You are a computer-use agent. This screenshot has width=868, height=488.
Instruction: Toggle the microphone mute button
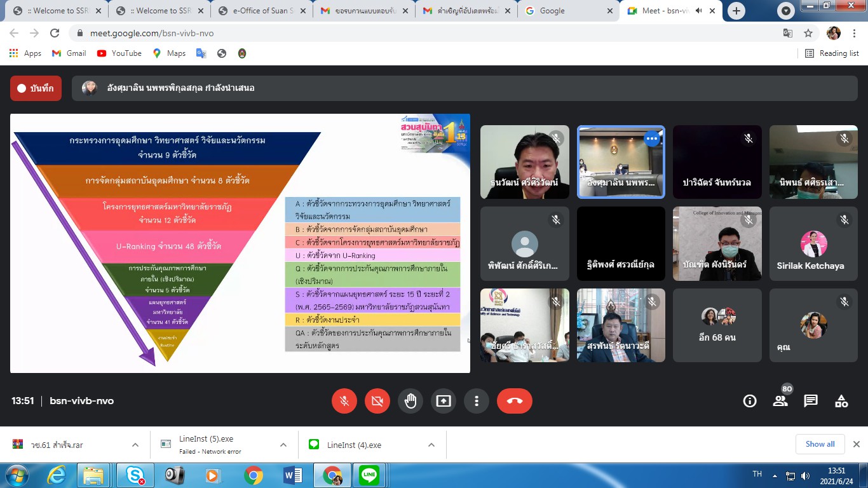point(344,401)
